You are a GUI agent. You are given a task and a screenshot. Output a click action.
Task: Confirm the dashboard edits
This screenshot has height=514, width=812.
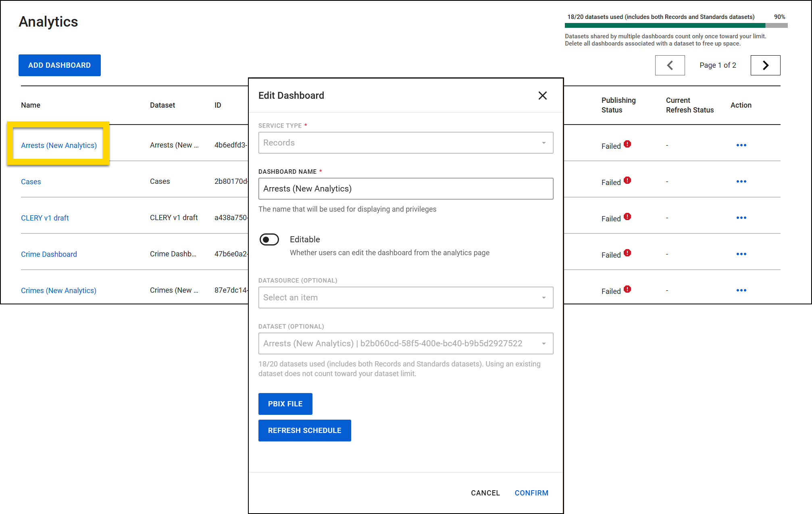coord(531,493)
